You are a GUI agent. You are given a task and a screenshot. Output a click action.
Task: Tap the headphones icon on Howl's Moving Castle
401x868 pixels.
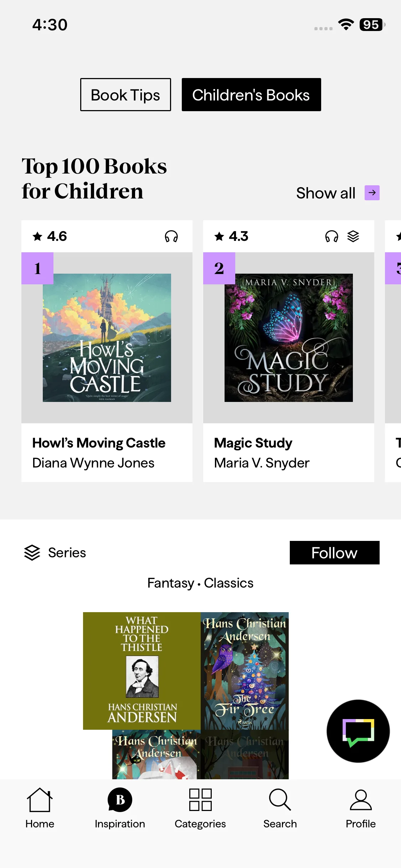click(171, 236)
